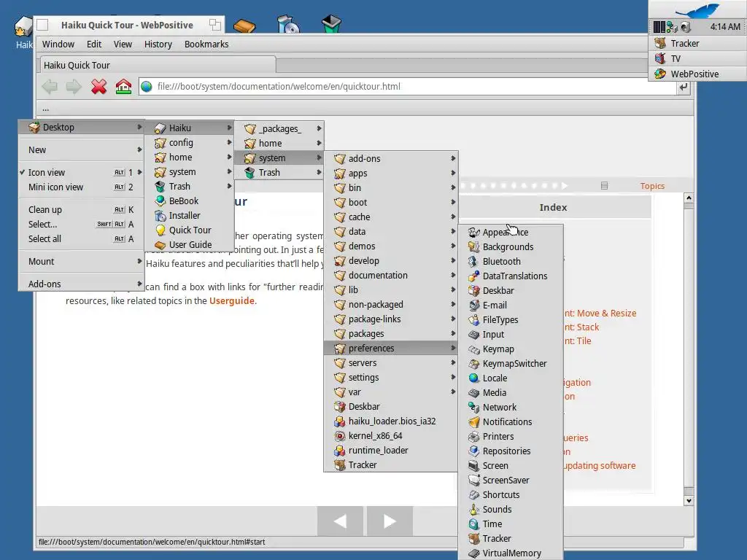
Task: Click the red Stop button in WebPositive
Action: (98, 87)
